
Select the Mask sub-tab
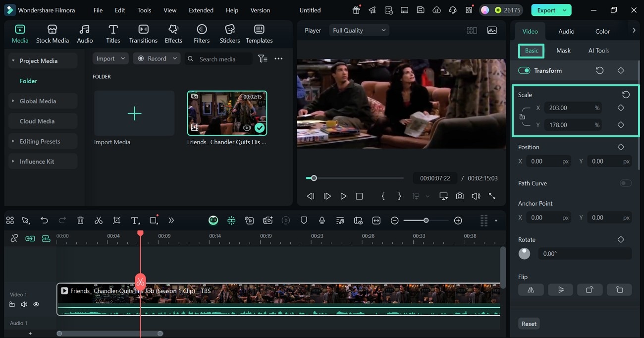(563, 51)
